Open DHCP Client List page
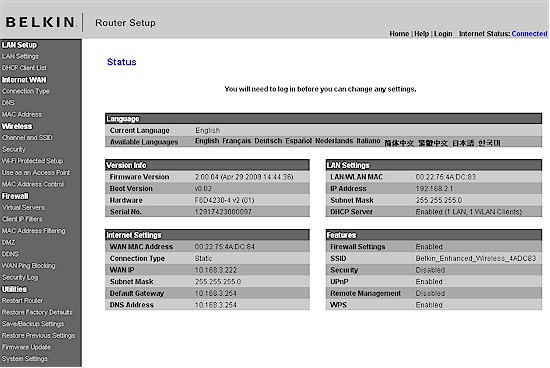This screenshot has height=368, width=550. coord(24,68)
